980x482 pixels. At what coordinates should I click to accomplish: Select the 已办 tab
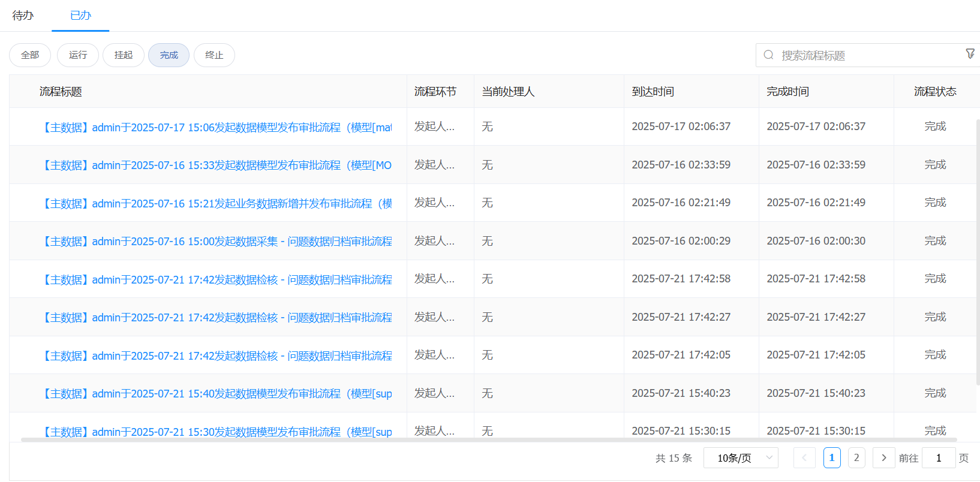(80, 16)
